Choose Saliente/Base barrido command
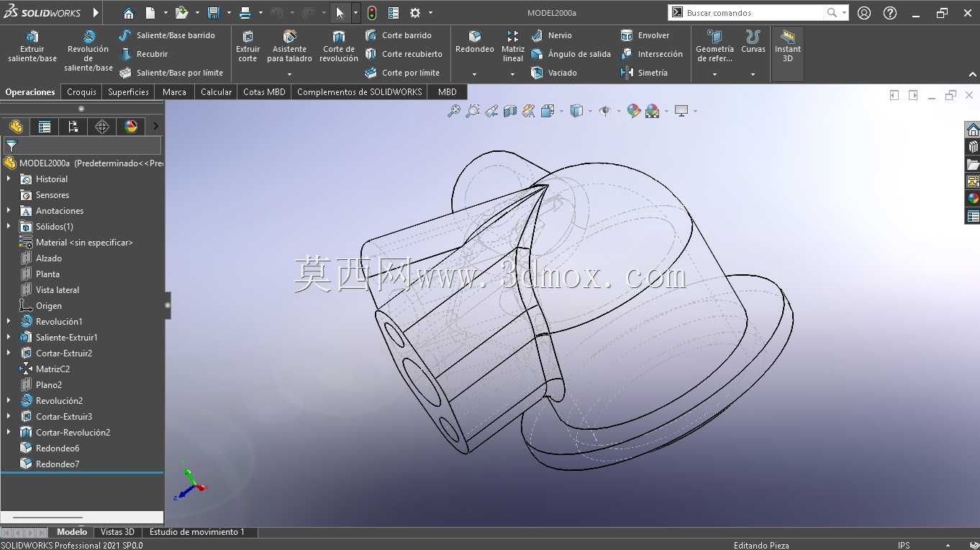 pyautogui.click(x=167, y=35)
